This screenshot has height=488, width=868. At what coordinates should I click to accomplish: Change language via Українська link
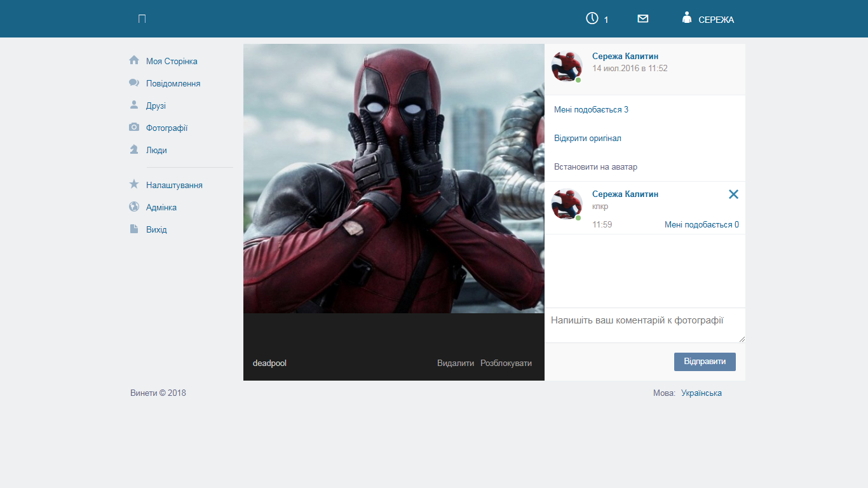click(702, 393)
